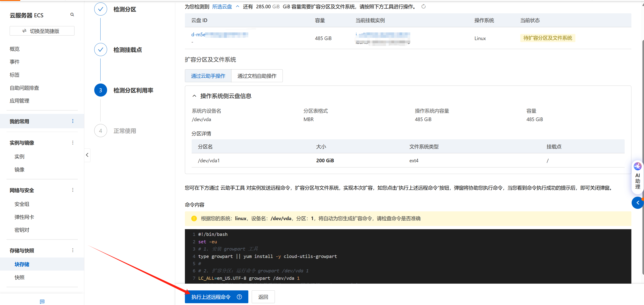Click the /dev/vda device name value

(201, 119)
